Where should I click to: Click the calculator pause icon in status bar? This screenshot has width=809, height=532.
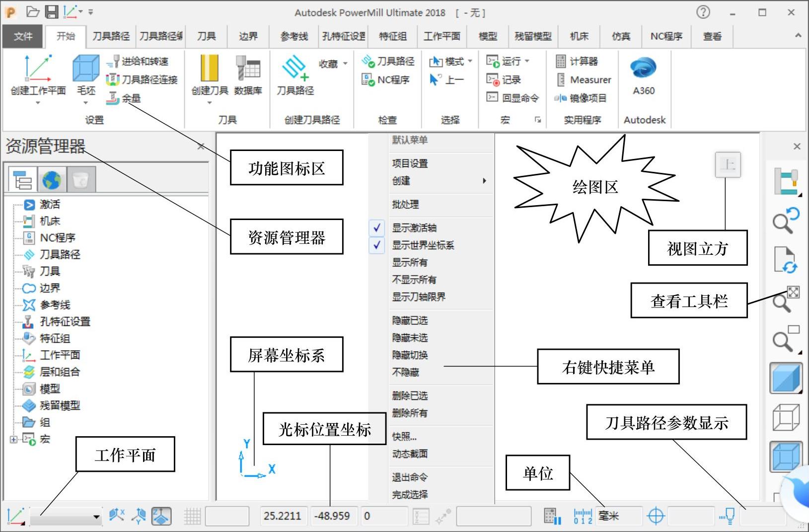click(x=552, y=516)
